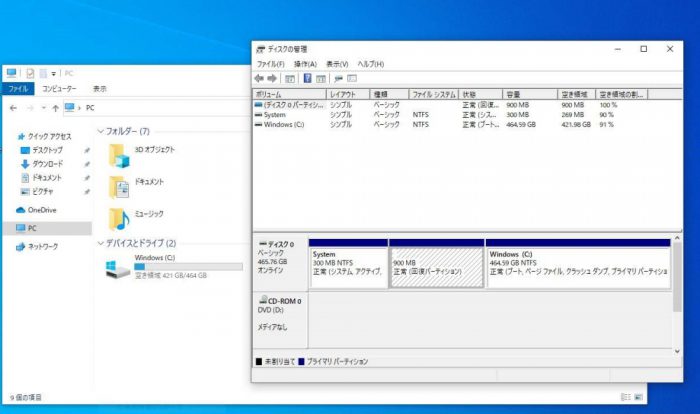This screenshot has height=414, width=700.
Task: Click the Explorer address bar showing PC
Action: pos(156,108)
